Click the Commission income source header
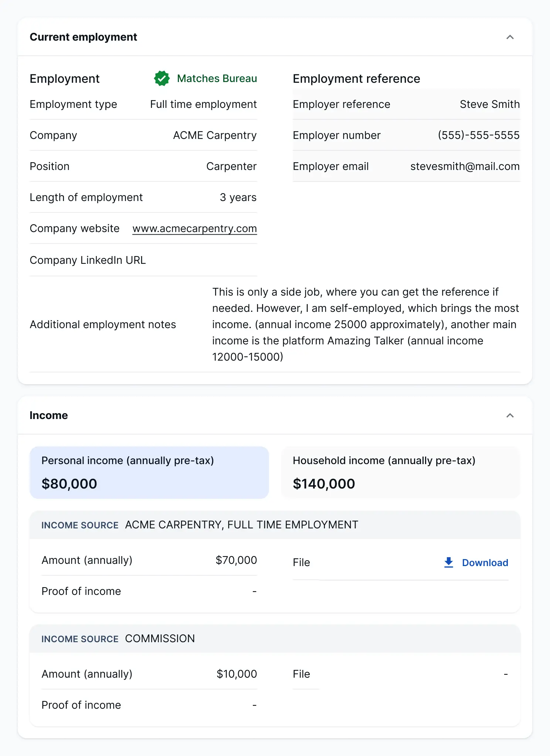This screenshot has width=550, height=756. pyautogui.click(x=160, y=639)
